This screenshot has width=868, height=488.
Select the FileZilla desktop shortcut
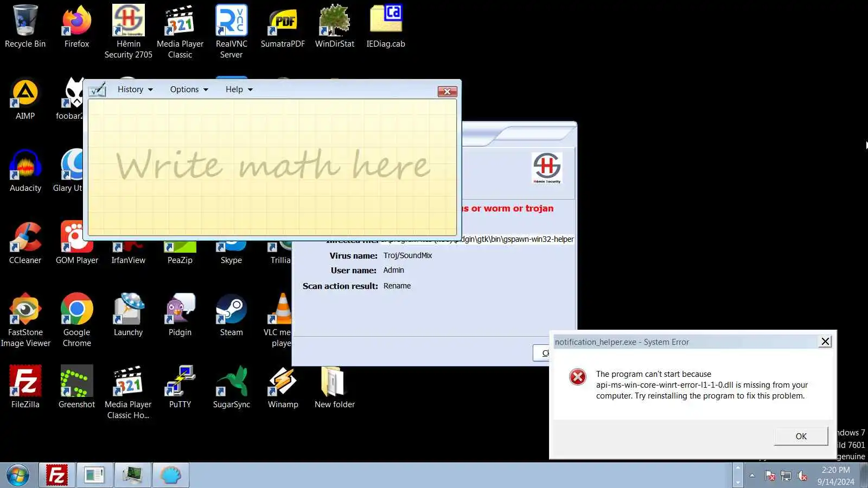point(25,387)
